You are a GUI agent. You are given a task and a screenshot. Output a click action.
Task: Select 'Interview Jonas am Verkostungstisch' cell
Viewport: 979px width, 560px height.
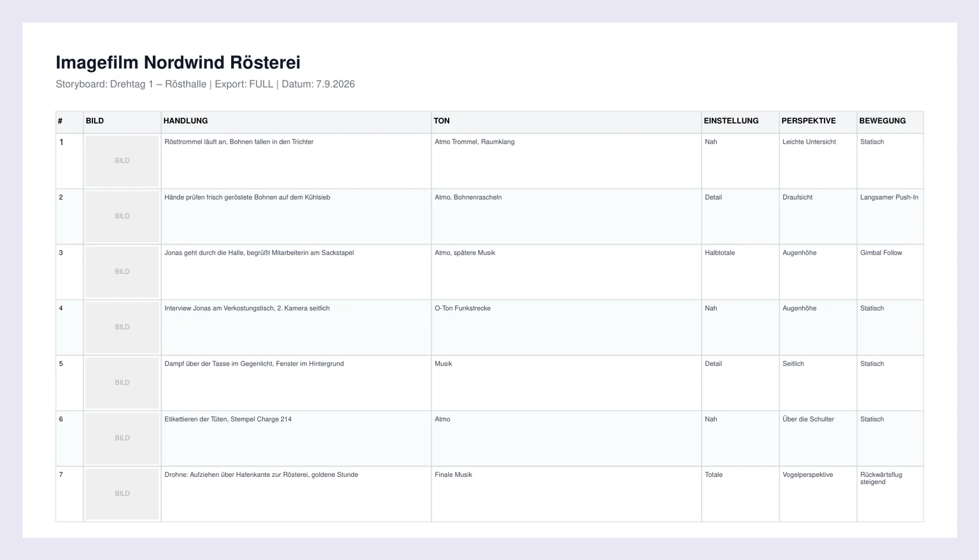(x=296, y=327)
